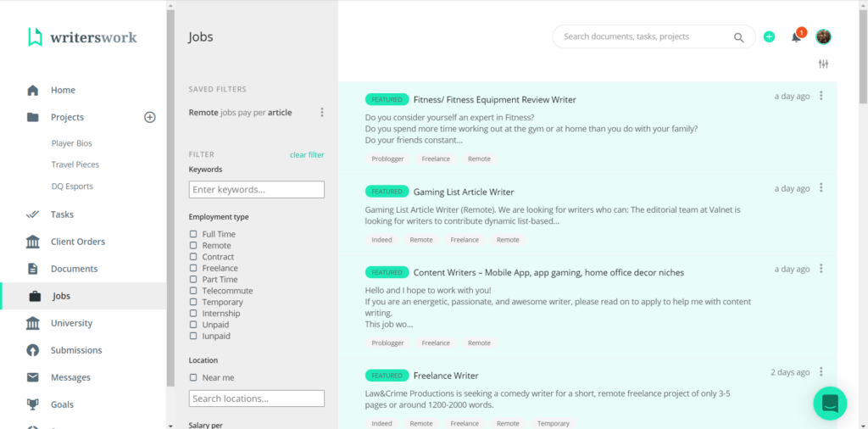Viewport: 868px width, 429px height.
Task: Open options menu for Fitness Equipment Review Writer
Action: click(x=821, y=96)
